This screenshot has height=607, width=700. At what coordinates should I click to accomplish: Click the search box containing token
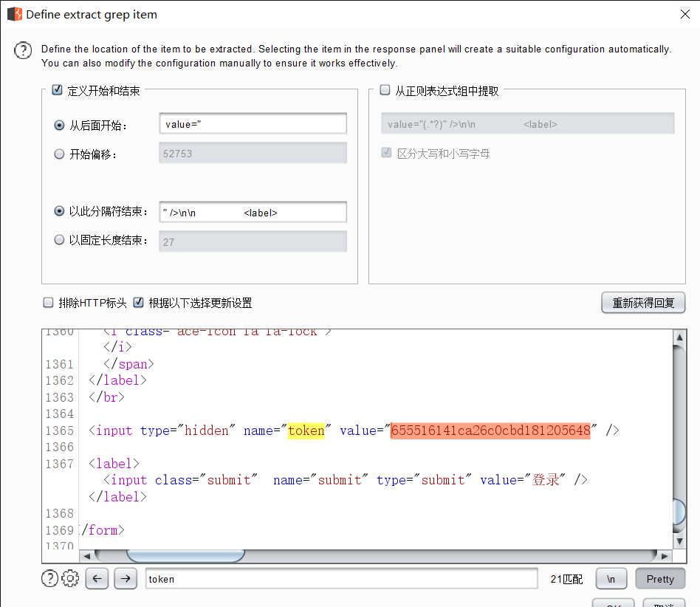pos(342,579)
